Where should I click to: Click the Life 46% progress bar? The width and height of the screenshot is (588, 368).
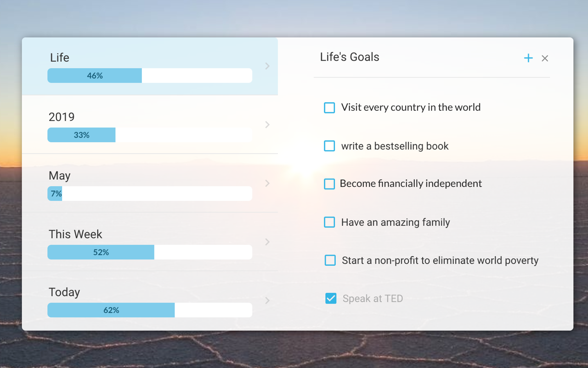[x=150, y=75]
